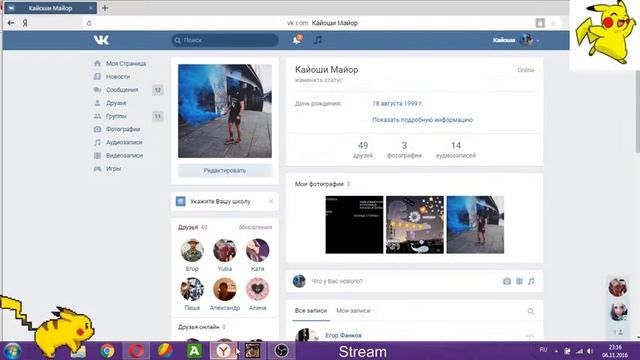
Task: Click the Мои фотографии block heading
Action: pyautogui.click(x=319, y=184)
